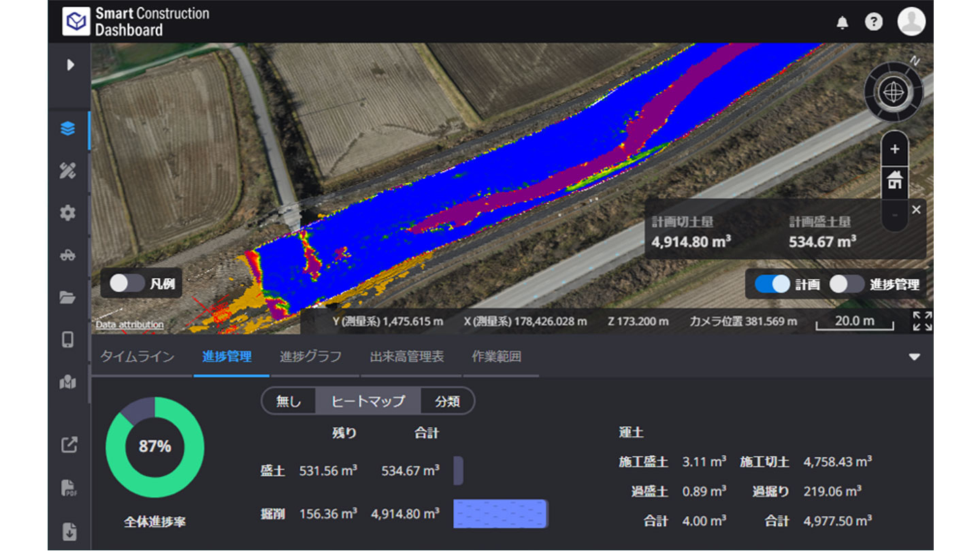
Task: Expand the left sidebar with arrow
Action: [x=69, y=65]
